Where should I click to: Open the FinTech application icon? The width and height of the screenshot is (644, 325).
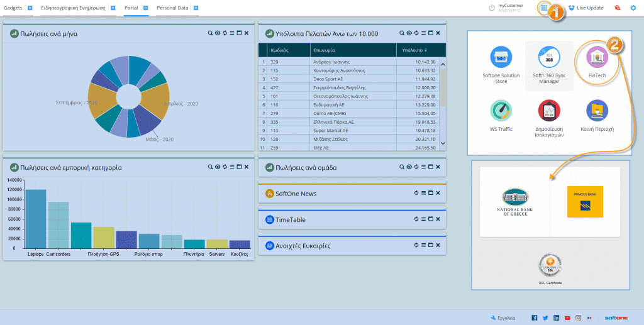596,58
